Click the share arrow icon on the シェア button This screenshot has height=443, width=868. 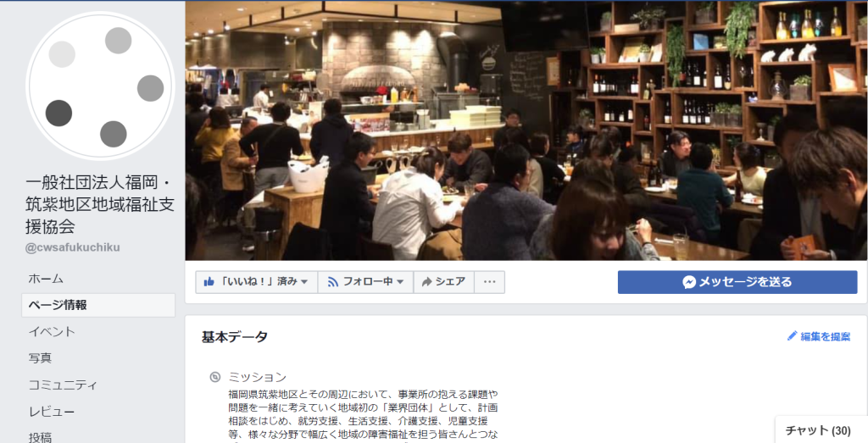[427, 282]
